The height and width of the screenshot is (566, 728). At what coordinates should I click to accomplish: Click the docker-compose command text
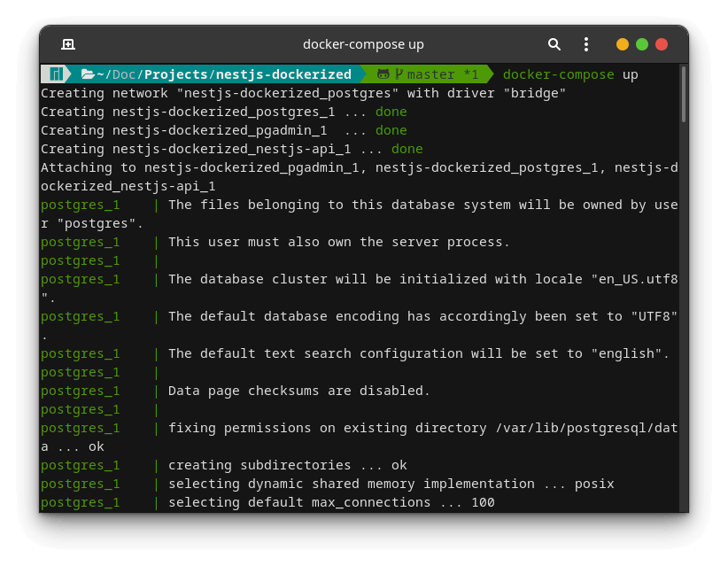click(558, 74)
